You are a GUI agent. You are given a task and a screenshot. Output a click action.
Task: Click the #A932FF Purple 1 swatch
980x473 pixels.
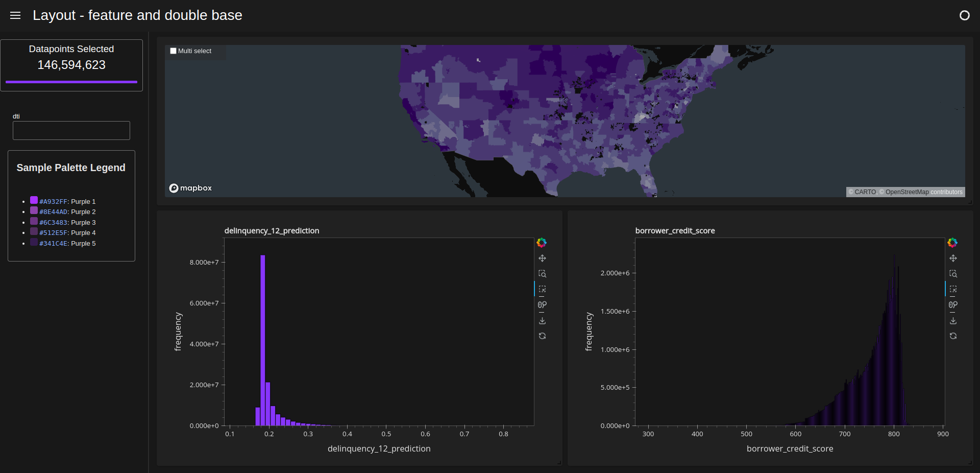34,200
